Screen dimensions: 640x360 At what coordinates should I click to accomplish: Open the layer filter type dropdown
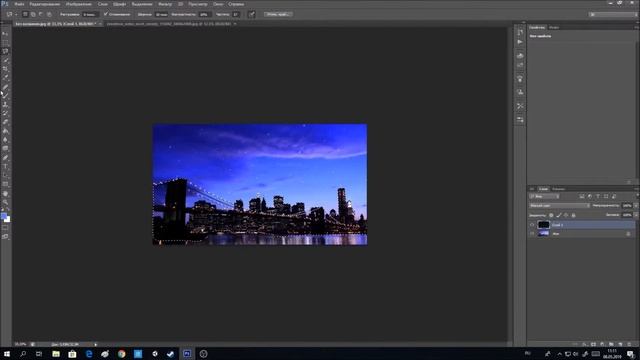(x=544, y=197)
